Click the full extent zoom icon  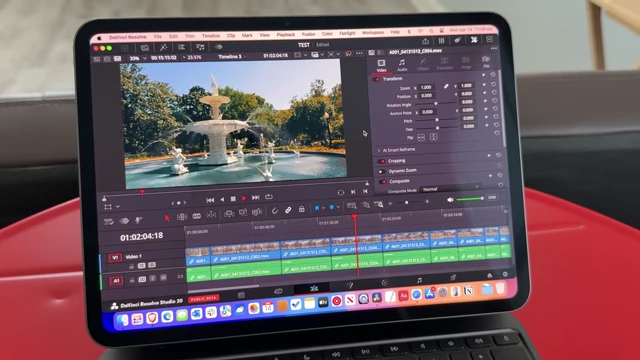351,206
